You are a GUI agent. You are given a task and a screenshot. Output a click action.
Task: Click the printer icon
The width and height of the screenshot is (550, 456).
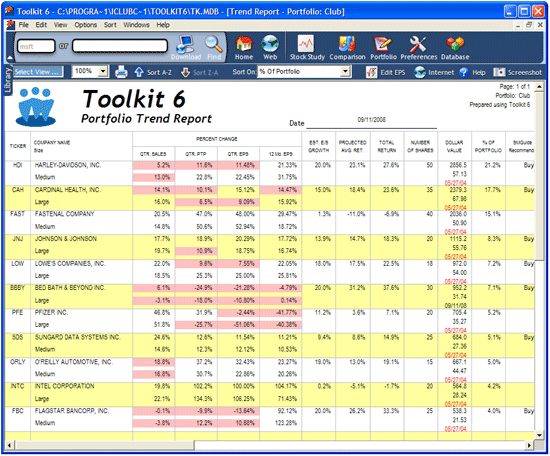point(121,72)
